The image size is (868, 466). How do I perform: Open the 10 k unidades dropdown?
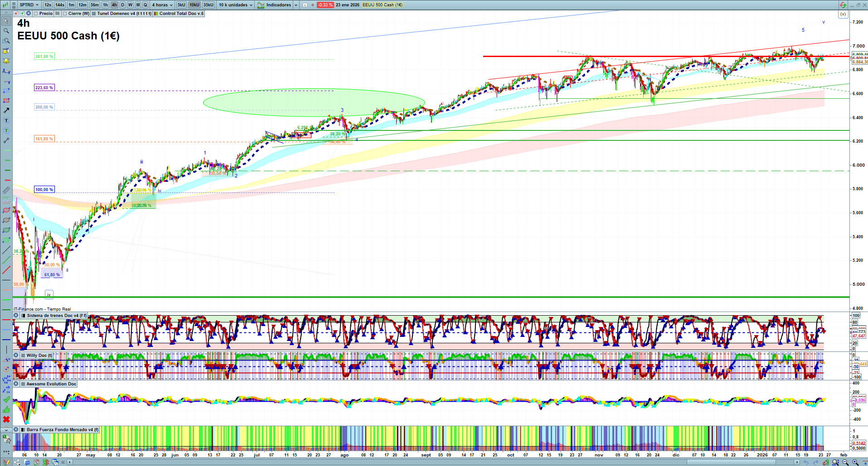pos(236,5)
